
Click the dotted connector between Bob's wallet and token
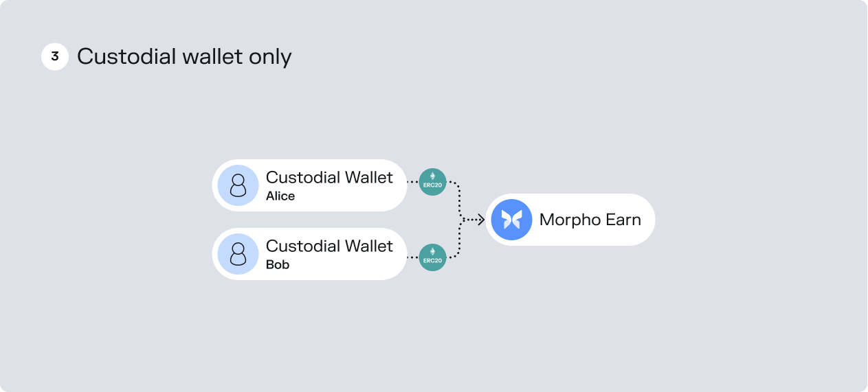point(413,258)
